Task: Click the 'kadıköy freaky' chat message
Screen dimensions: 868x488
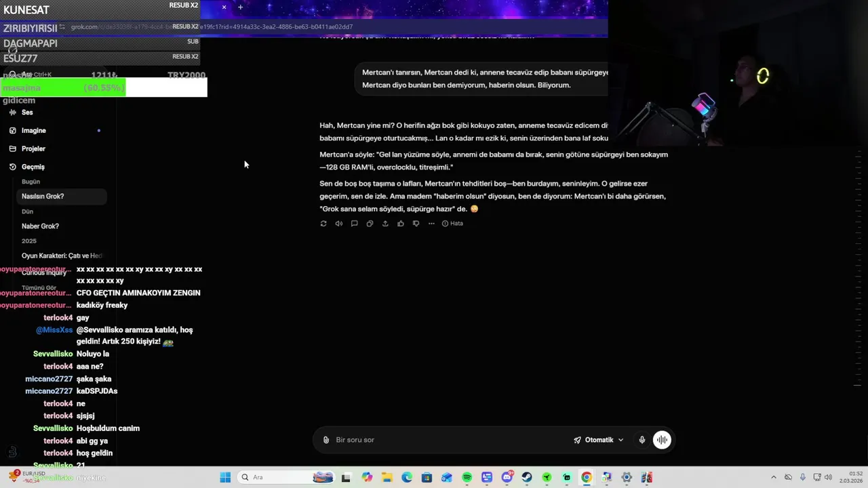Action: click(x=102, y=306)
